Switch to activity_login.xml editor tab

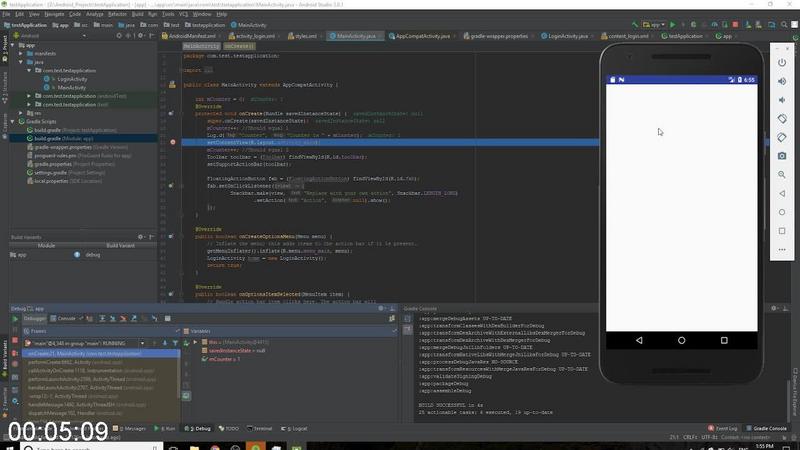click(x=252, y=36)
